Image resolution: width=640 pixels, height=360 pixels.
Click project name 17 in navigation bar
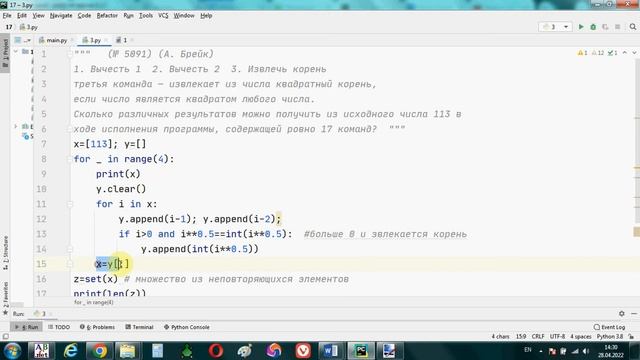[x=9, y=27]
